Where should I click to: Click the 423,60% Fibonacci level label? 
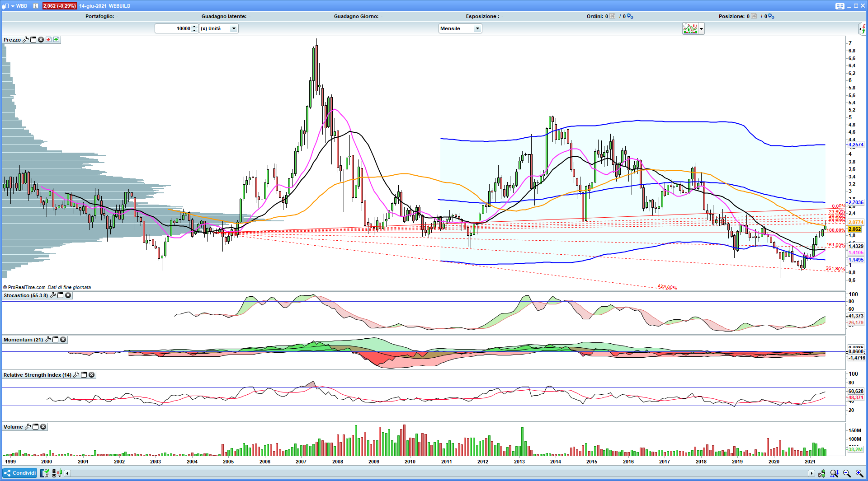point(667,287)
